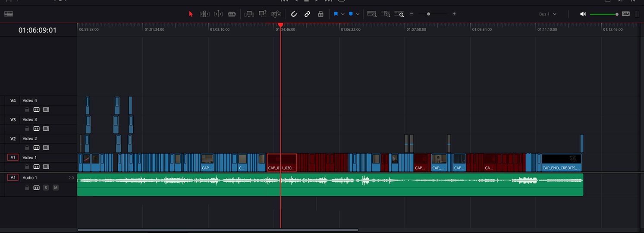
Task: Toggle the DIM button
Action: (x=625, y=14)
